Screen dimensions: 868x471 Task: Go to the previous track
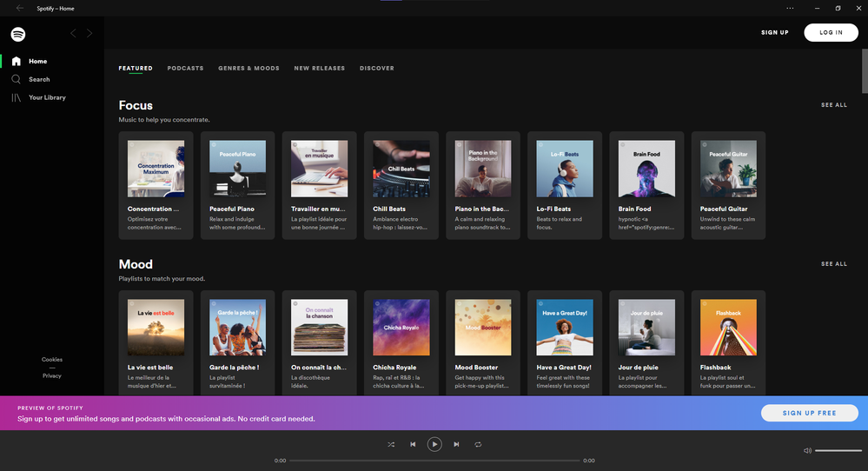pos(413,444)
